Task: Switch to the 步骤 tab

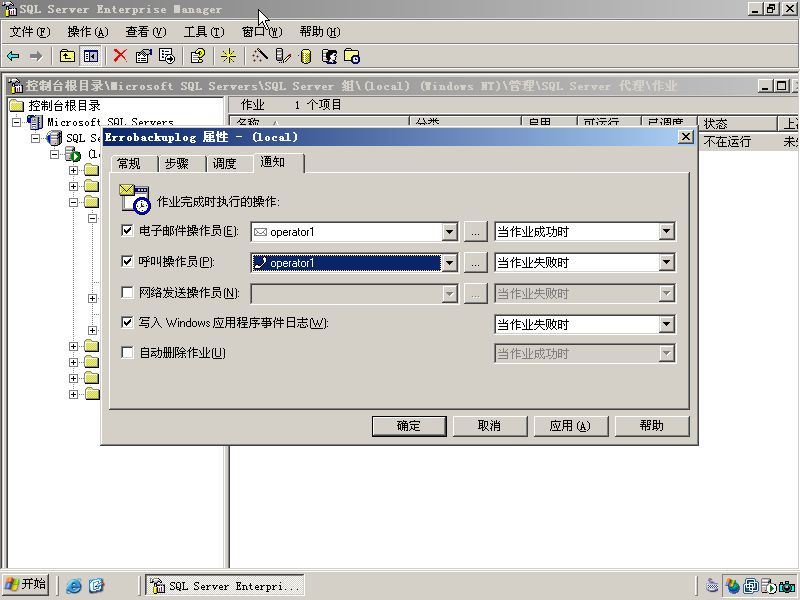Action: (181, 164)
